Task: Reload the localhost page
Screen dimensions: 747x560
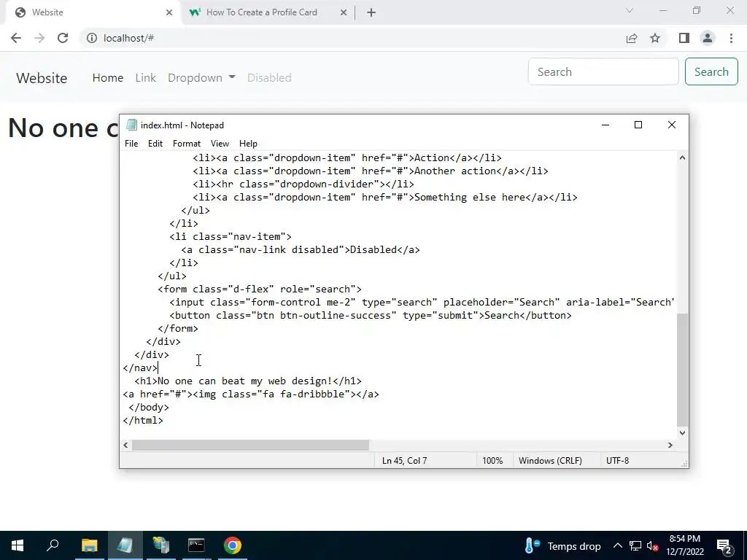Action: [x=63, y=38]
